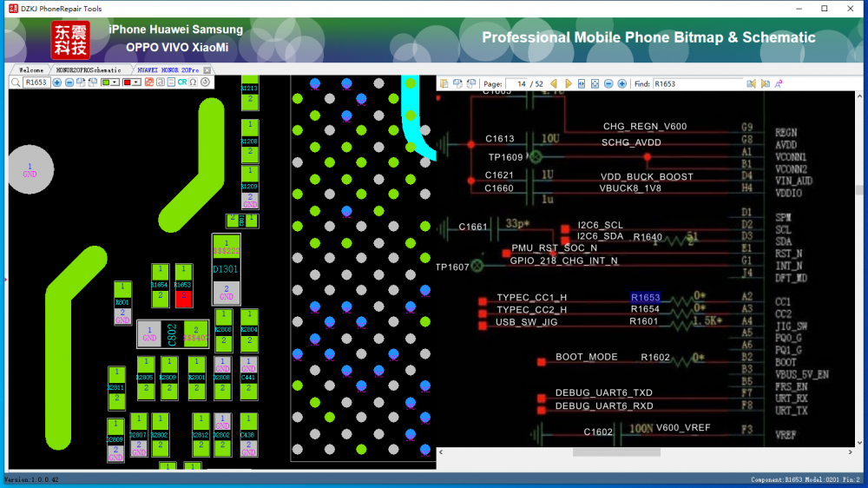868x488 pixels.
Task: Click R1654 label in schematic
Action: (x=645, y=309)
